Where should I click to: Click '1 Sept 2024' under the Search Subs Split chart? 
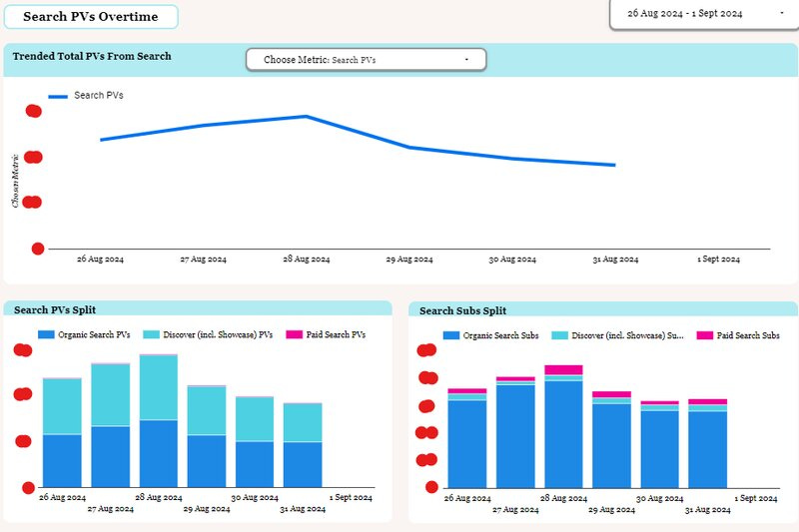point(756,498)
